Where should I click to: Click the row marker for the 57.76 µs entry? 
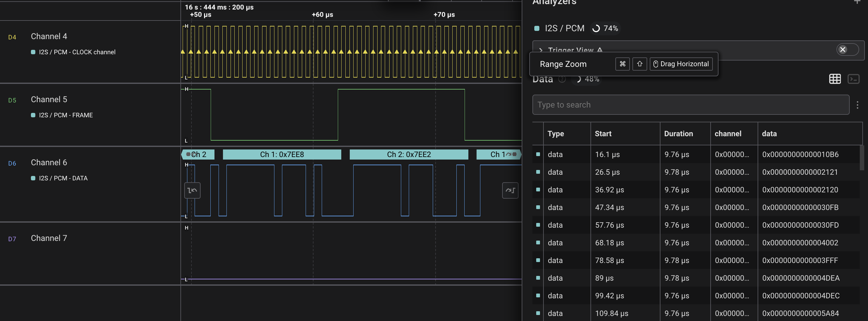pyautogui.click(x=538, y=225)
